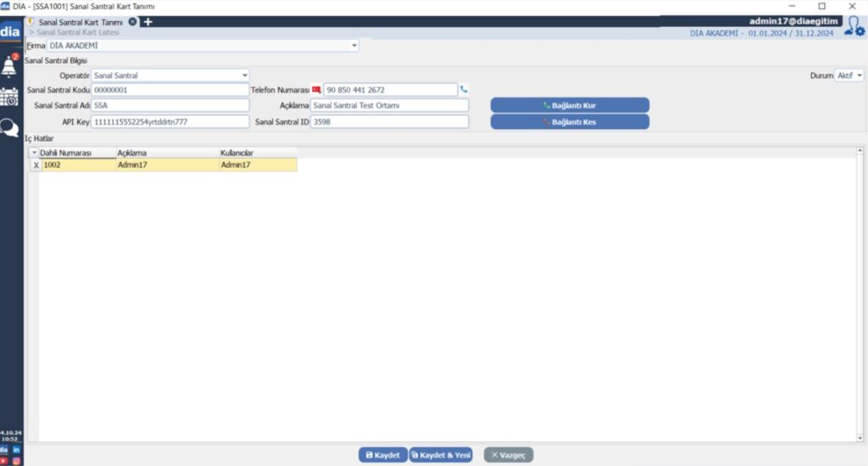Screen dimensions: 868x466
Task: Close the Sanal Santral Kart Tanımı tab
Action: pos(132,21)
